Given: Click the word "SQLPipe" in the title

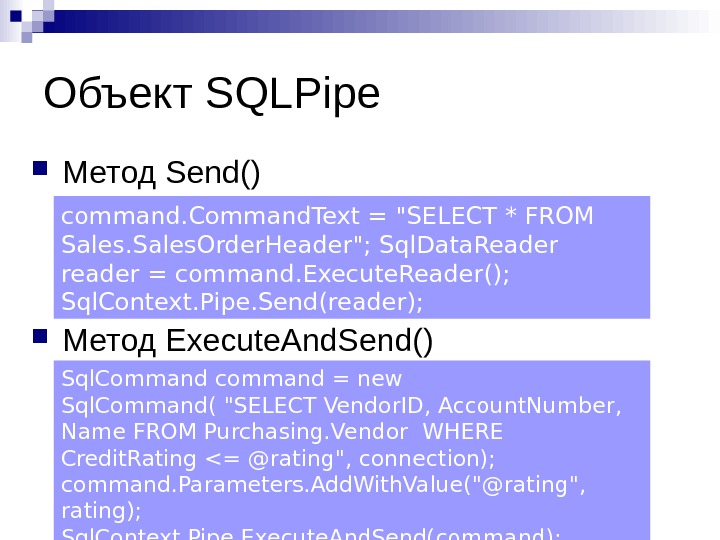Looking at the screenshot, I should click(292, 95).
